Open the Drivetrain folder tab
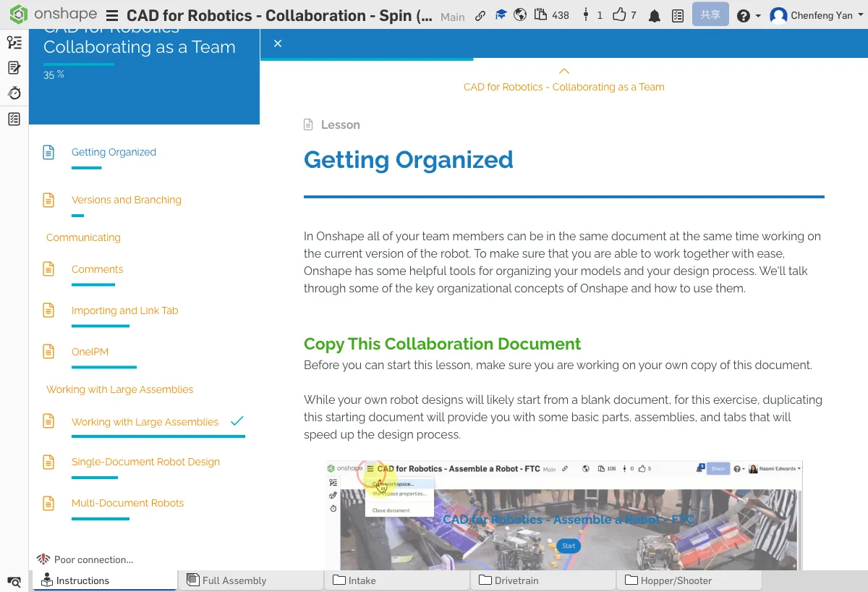The image size is (868, 592). 516,580
